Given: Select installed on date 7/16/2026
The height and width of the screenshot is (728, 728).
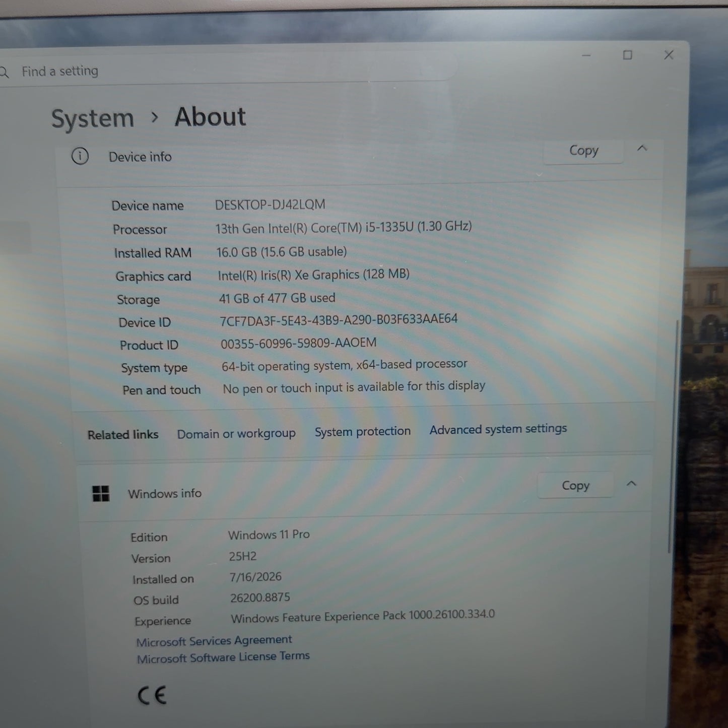Looking at the screenshot, I should (x=255, y=577).
